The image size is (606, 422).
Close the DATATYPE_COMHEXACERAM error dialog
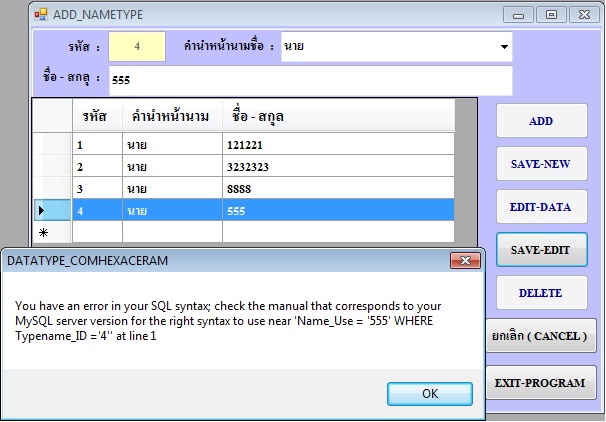coord(464,260)
